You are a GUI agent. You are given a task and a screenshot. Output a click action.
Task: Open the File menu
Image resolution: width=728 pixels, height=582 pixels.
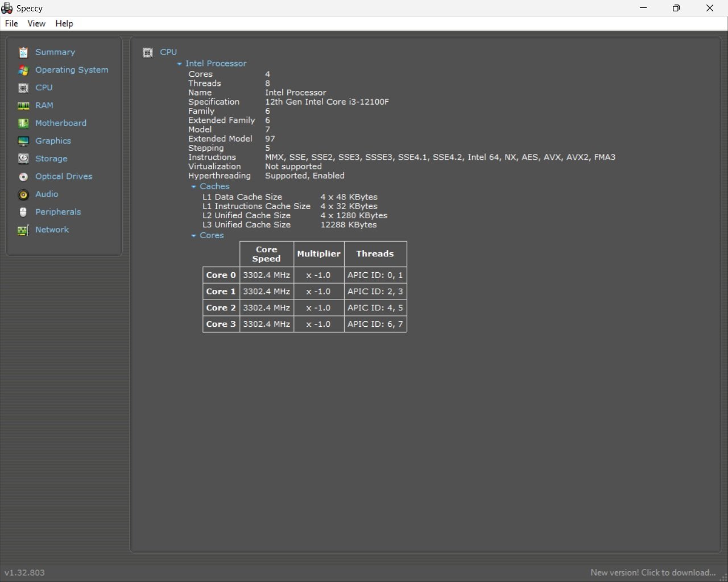tap(11, 23)
